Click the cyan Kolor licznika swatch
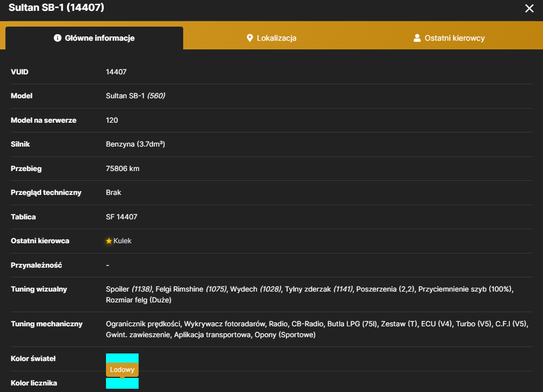Image resolution: width=543 pixels, height=392 pixels. [122, 383]
